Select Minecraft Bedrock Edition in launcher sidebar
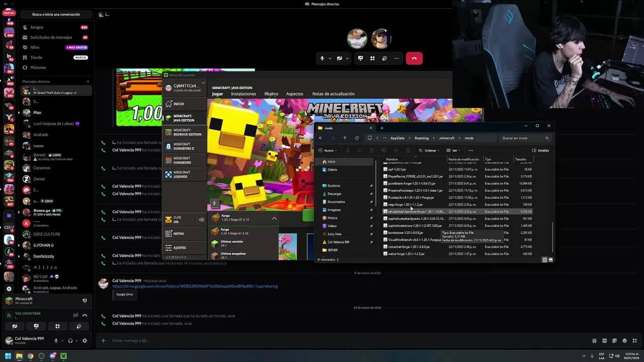This screenshot has height=362, width=644. coord(184,132)
